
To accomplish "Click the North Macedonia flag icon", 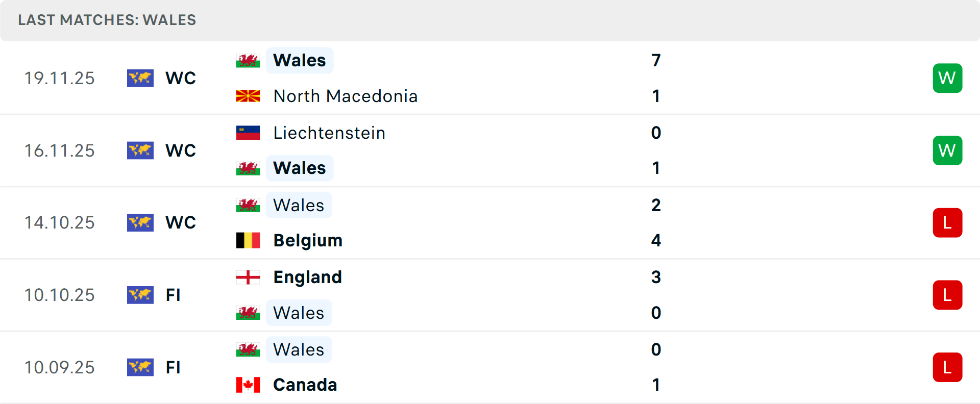I will coord(248,96).
